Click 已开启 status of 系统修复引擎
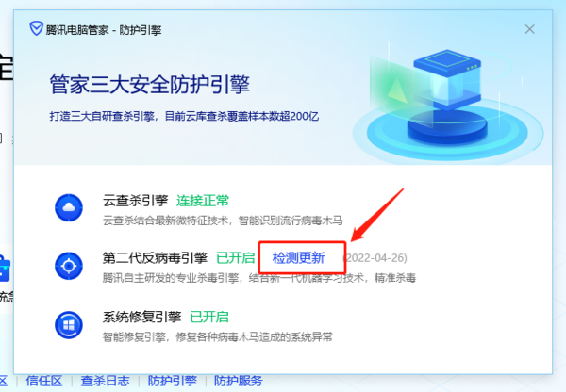This screenshot has width=566, height=392. point(209,317)
